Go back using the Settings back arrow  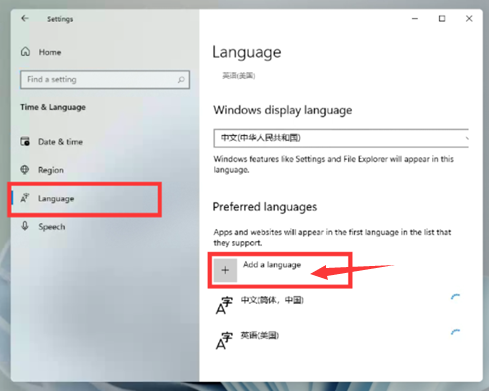coord(25,18)
